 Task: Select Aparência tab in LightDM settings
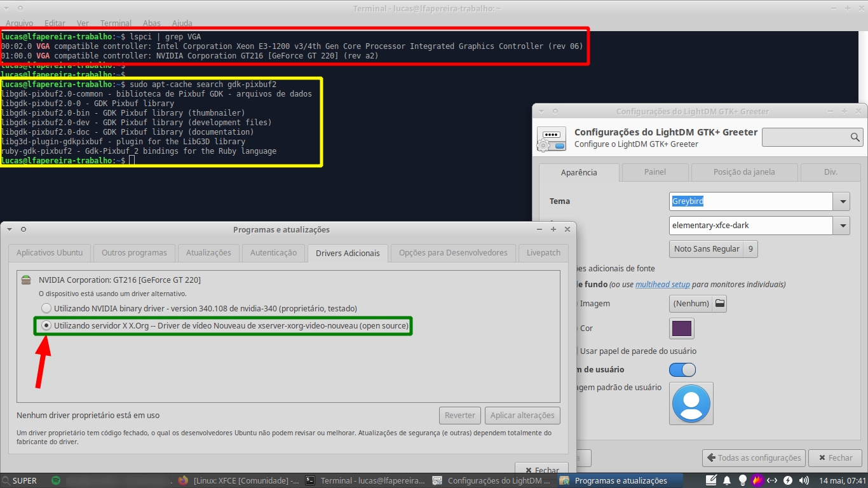tap(579, 172)
